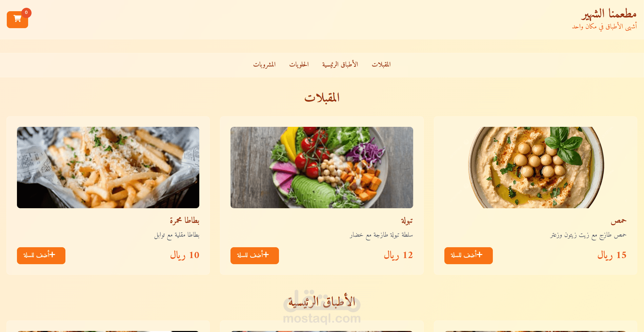Add تبولة to the cart
The height and width of the screenshot is (332, 644).
coord(255,255)
